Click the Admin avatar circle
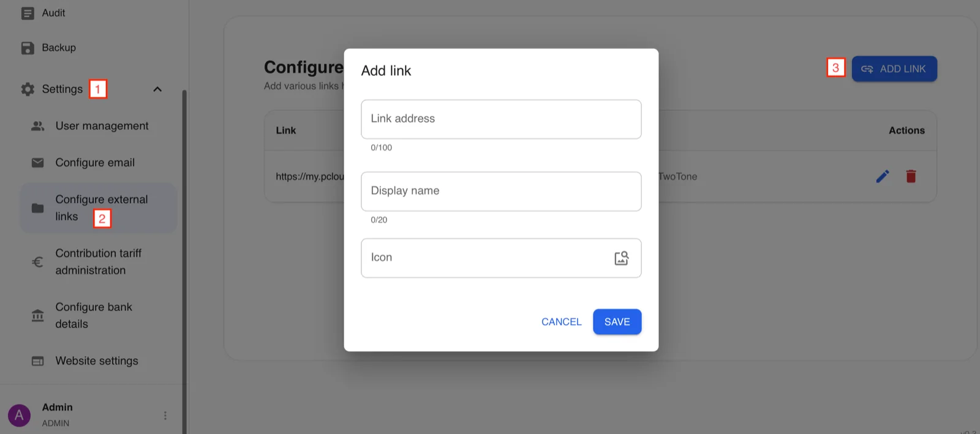The width and height of the screenshot is (980, 434). [x=19, y=415]
